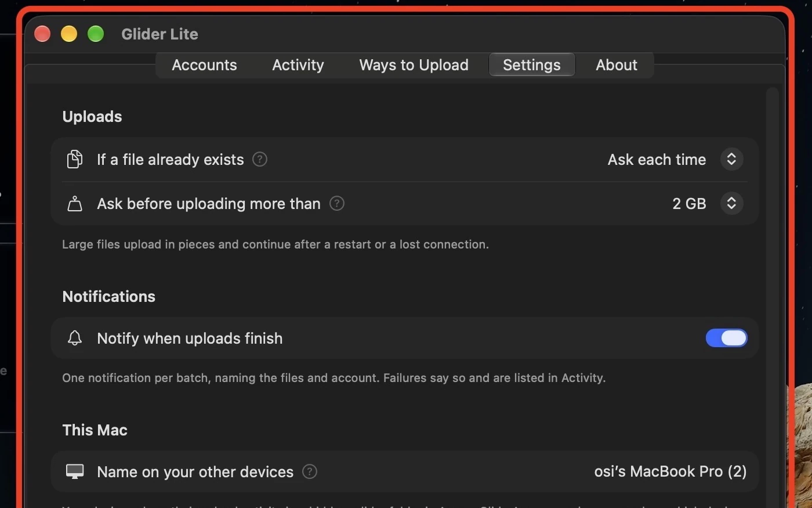Toggle 'Notify when uploads finish' switch

[x=726, y=338]
